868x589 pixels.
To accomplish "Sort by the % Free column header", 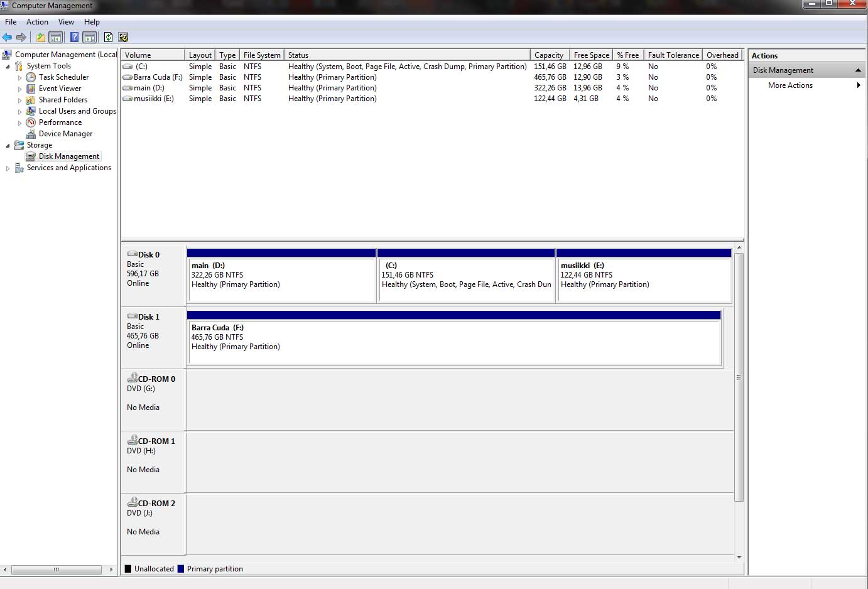I will (628, 55).
